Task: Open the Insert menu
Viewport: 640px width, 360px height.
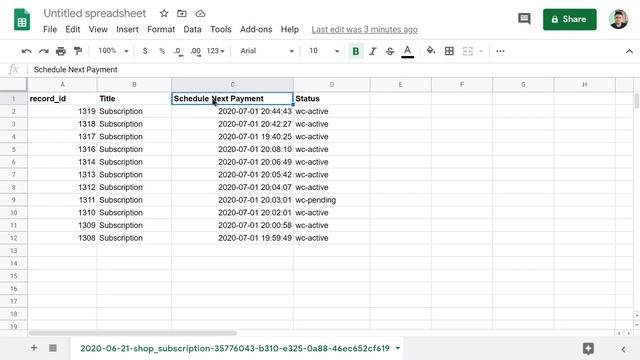Action: point(127,29)
